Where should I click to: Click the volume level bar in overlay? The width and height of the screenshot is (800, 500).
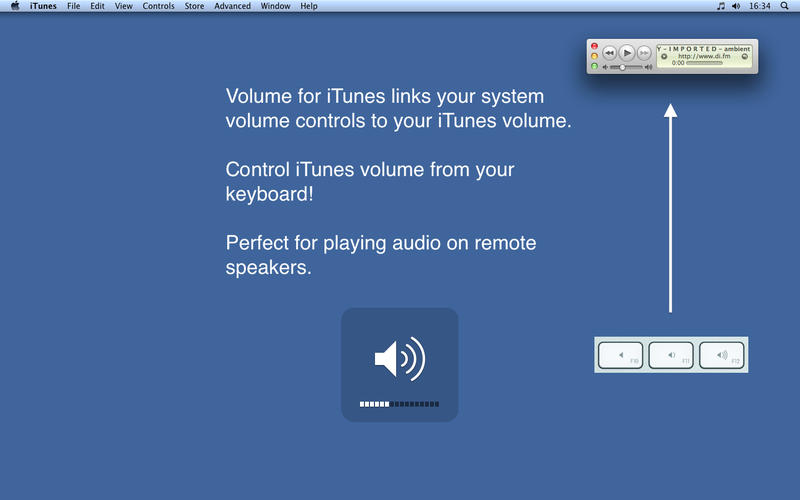(399, 404)
